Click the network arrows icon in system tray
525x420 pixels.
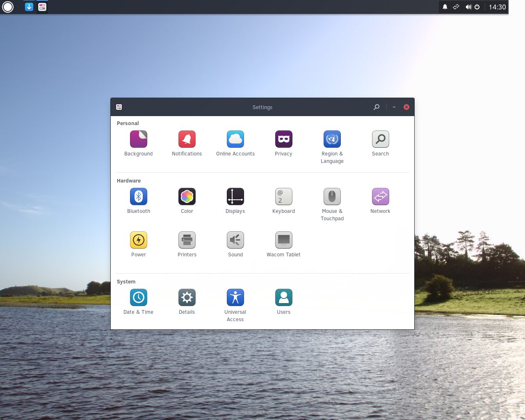pos(456,7)
